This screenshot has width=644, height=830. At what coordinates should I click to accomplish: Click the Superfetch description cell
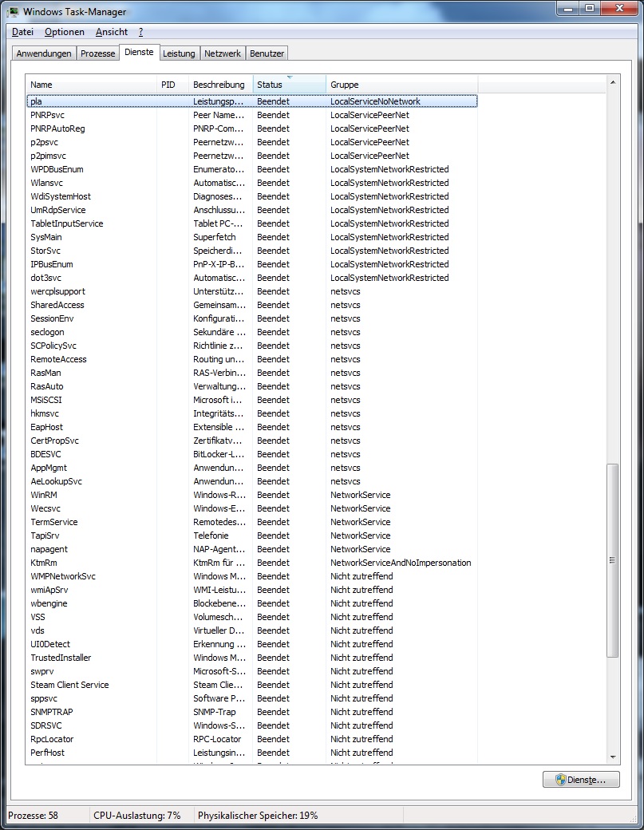(215, 237)
